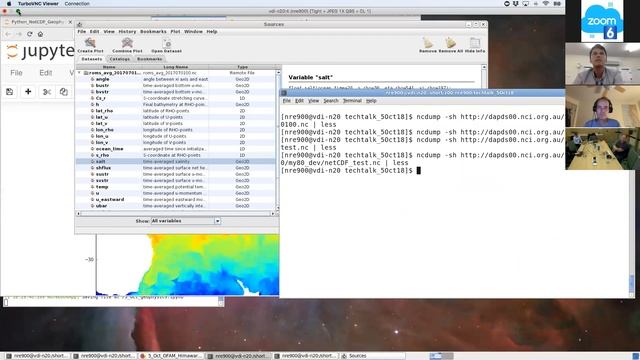Select the u_eastward variable row
640x360 pixels.
[176, 199]
